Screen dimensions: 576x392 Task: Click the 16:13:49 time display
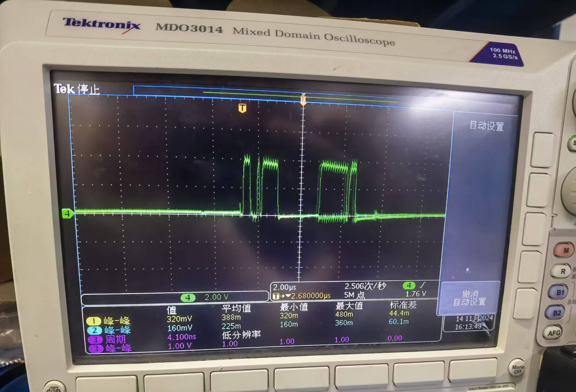pyautogui.click(x=468, y=327)
